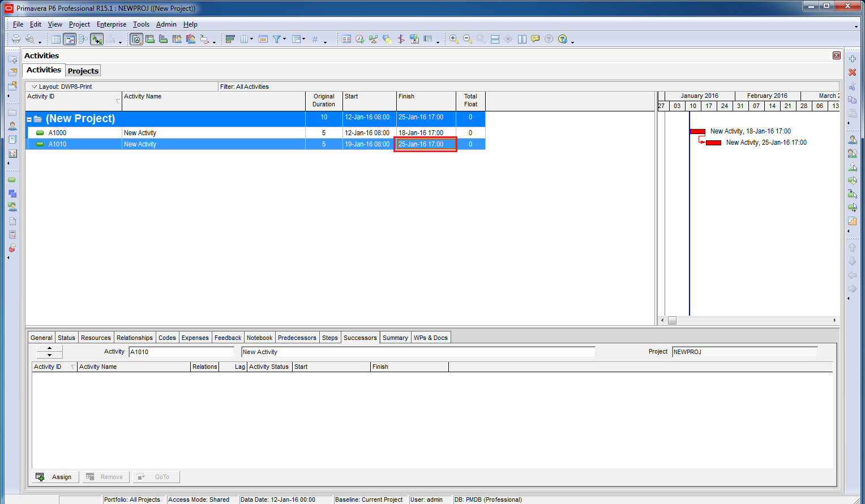Image resolution: width=865 pixels, height=504 pixels.
Task: Click the green plus Add icon
Action: pos(853,59)
